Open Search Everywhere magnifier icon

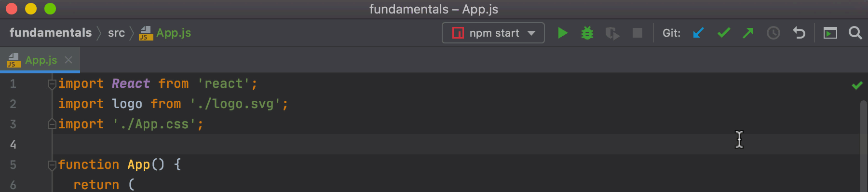[855, 33]
